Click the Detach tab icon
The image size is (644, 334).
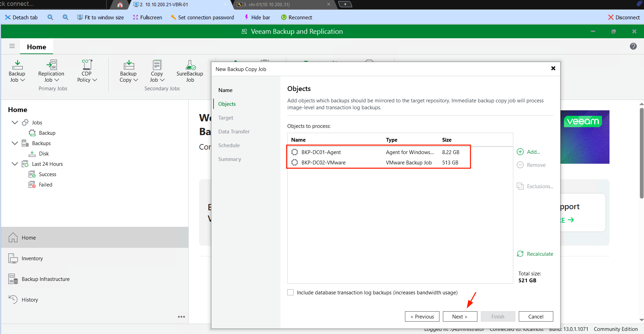(8, 17)
